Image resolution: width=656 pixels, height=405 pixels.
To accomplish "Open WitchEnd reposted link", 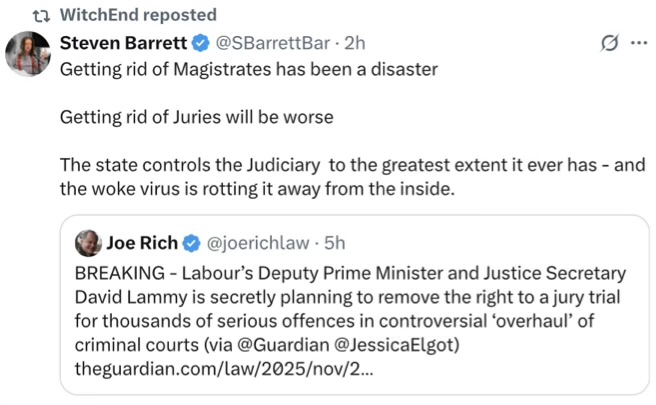I will tap(136, 15).
